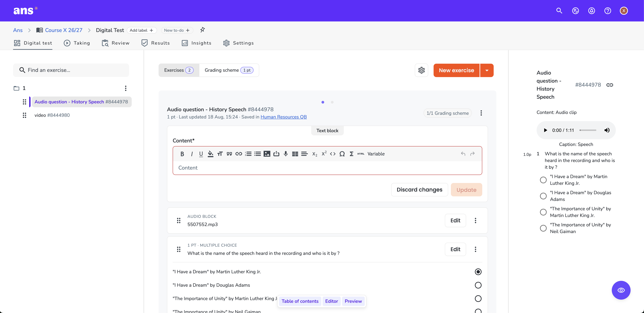Jump to Table of contents
Screen dimensions: 644x313
pos(300,301)
